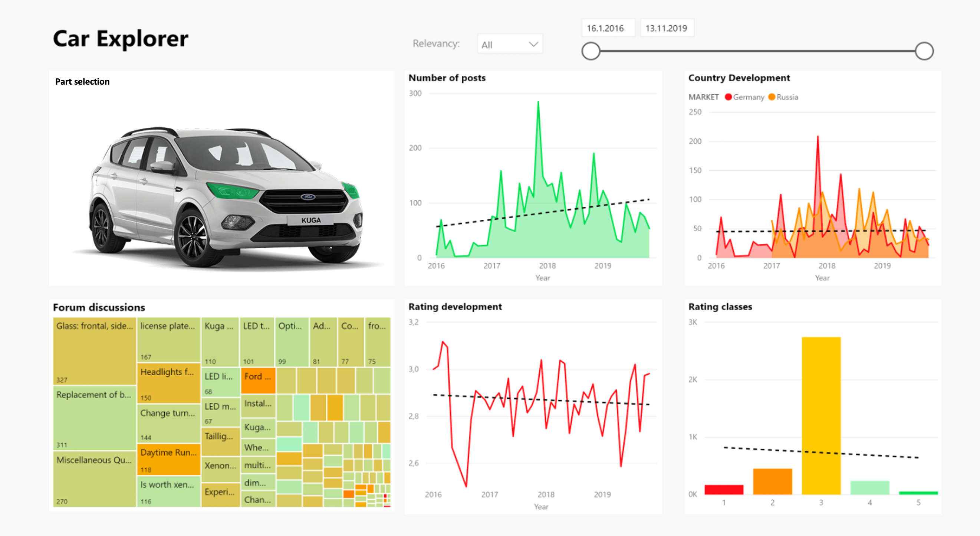Click the 'Co...' tile with value 77

pos(351,342)
